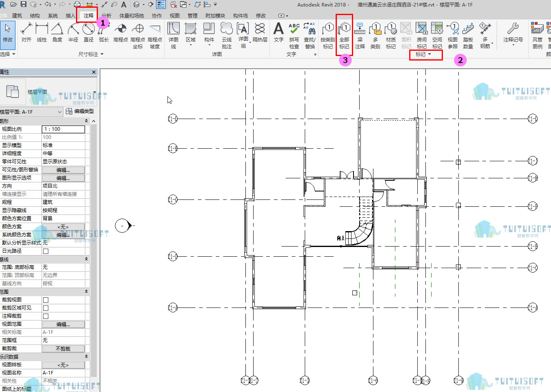Select the Spot Elevation tool (高程点)
The image size is (551, 392).
tap(121, 32)
